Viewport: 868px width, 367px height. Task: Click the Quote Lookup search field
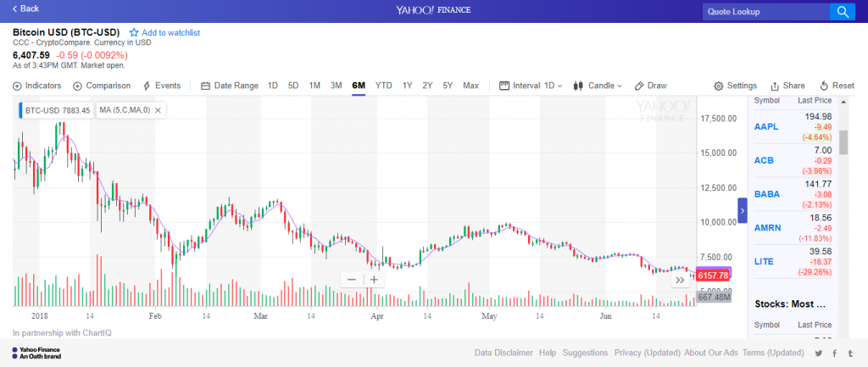[x=764, y=11]
